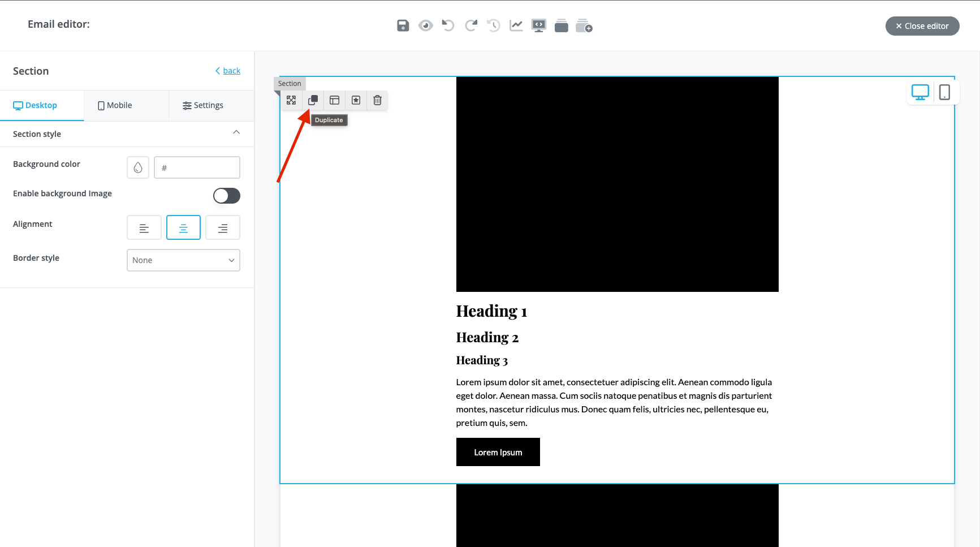The height and width of the screenshot is (547, 980).
Task: Open the background color picker droplet
Action: pos(138,167)
